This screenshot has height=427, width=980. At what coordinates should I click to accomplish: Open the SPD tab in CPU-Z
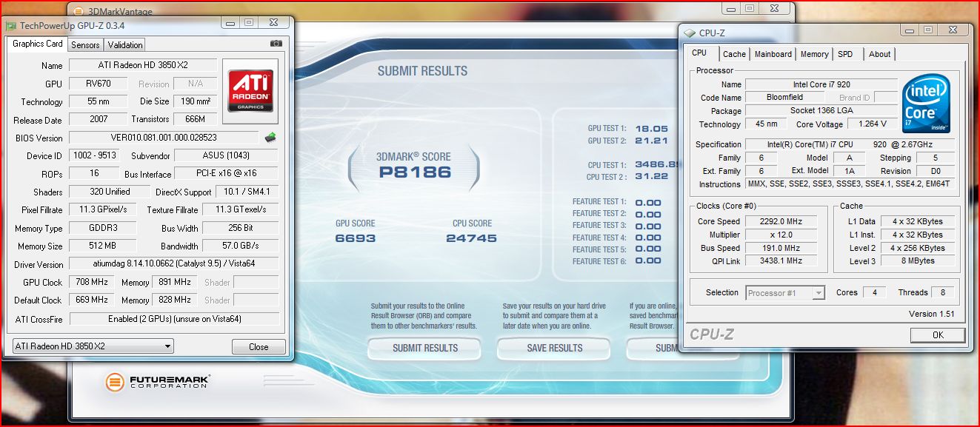(x=845, y=54)
